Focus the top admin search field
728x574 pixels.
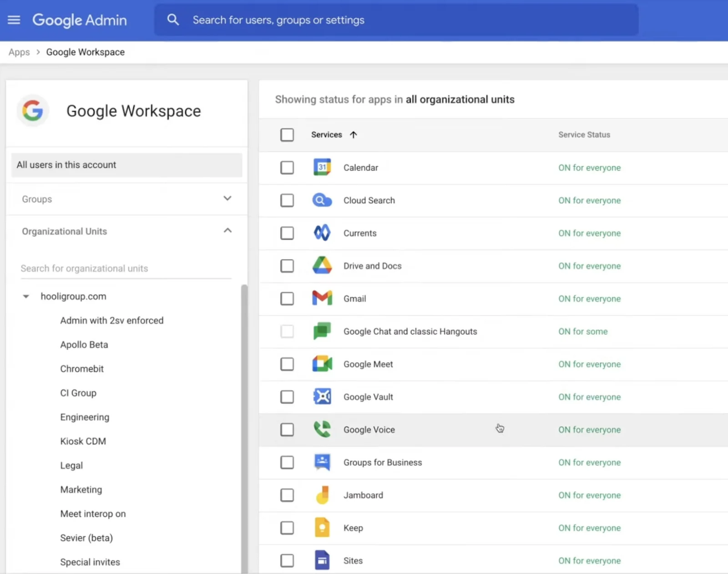(396, 20)
